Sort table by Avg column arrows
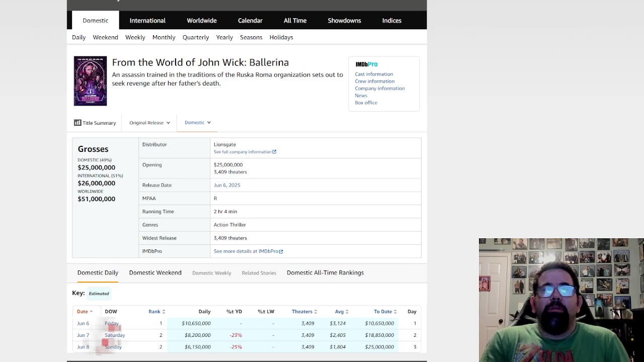This screenshot has height=362, width=644. (347, 312)
